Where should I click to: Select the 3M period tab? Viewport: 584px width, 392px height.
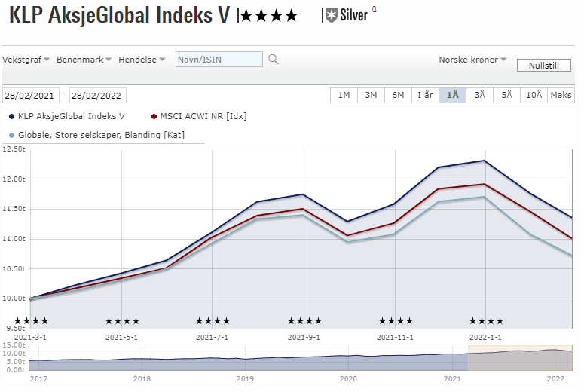click(371, 95)
